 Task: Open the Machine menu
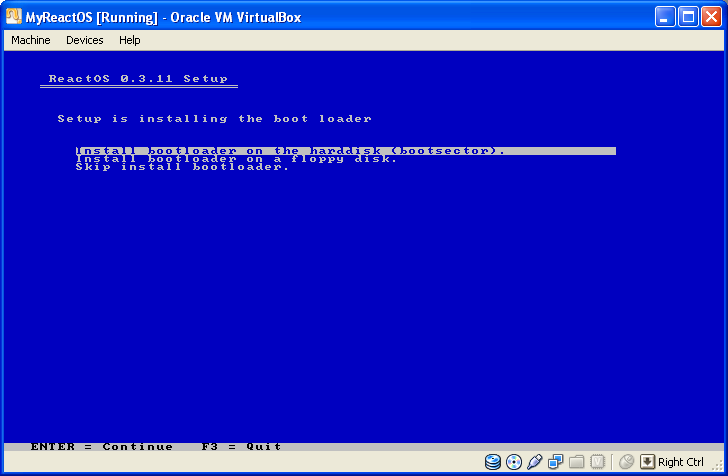pos(31,40)
